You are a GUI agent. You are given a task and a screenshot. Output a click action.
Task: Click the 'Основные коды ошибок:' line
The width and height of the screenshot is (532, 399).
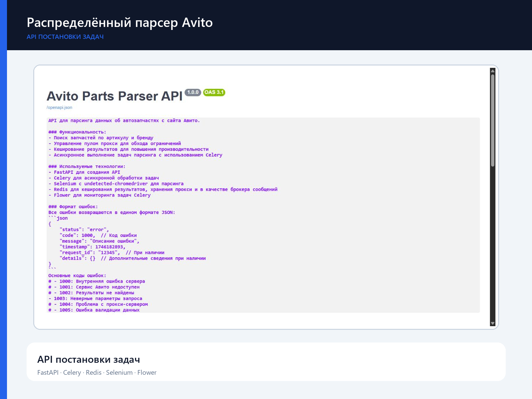coord(77,276)
